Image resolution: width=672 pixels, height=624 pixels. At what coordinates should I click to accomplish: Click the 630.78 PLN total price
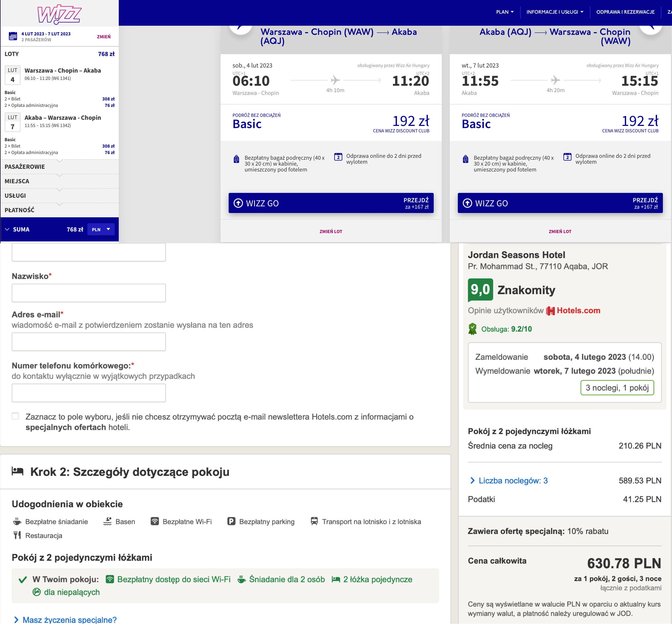[x=624, y=563]
